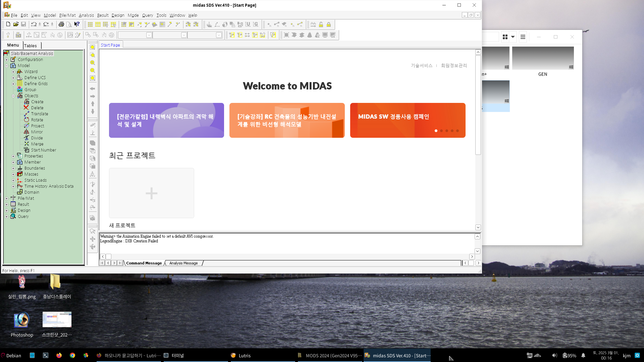Click the 회원정보관리 link
Image resolution: width=644 pixels, height=362 pixels.
(454, 65)
